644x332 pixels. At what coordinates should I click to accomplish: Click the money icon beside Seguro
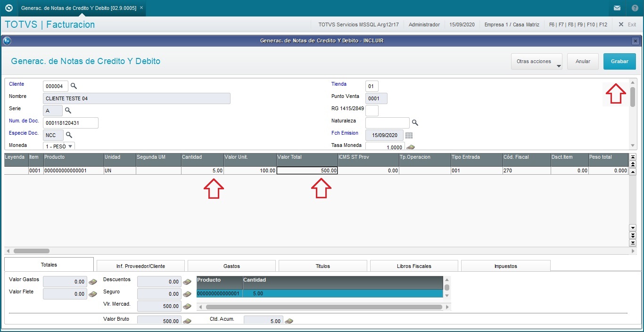[x=187, y=294]
